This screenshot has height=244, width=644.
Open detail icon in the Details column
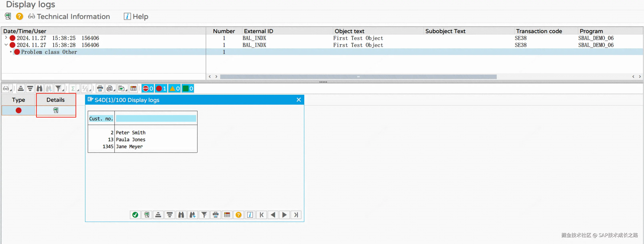tap(56, 110)
